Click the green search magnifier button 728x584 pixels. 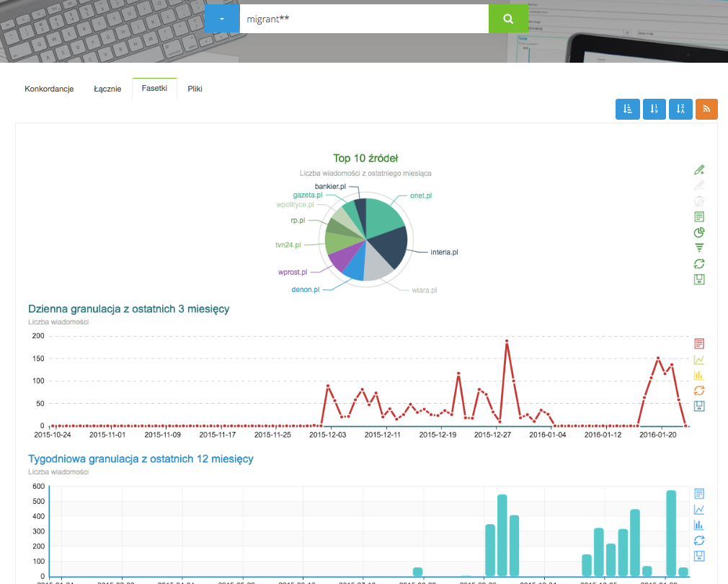tap(508, 19)
